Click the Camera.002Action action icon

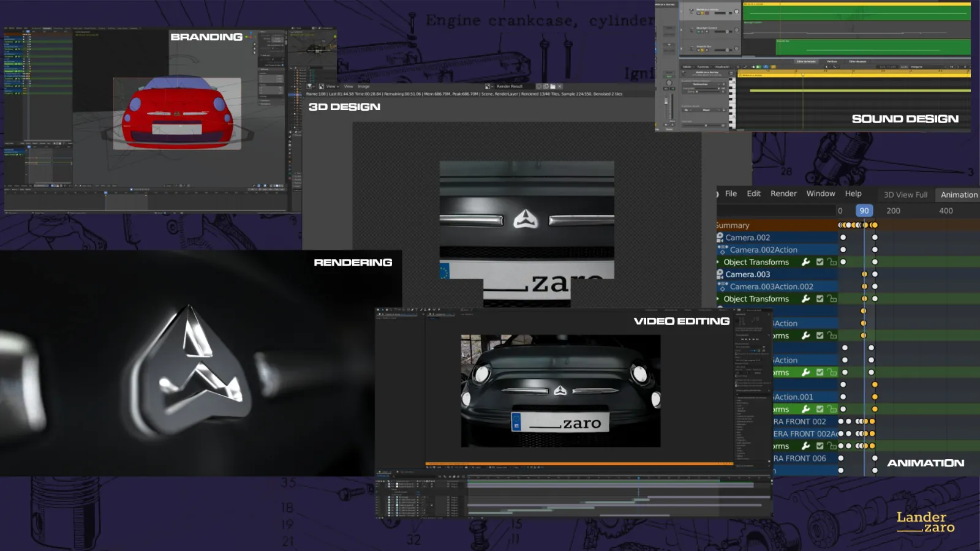(x=723, y=250)
